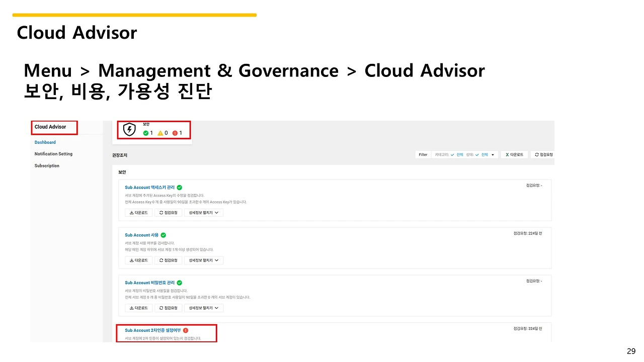Viewport: 644px width, 362px height.
Task: Click the 권장조치 heading text
Action: point(120,156)
